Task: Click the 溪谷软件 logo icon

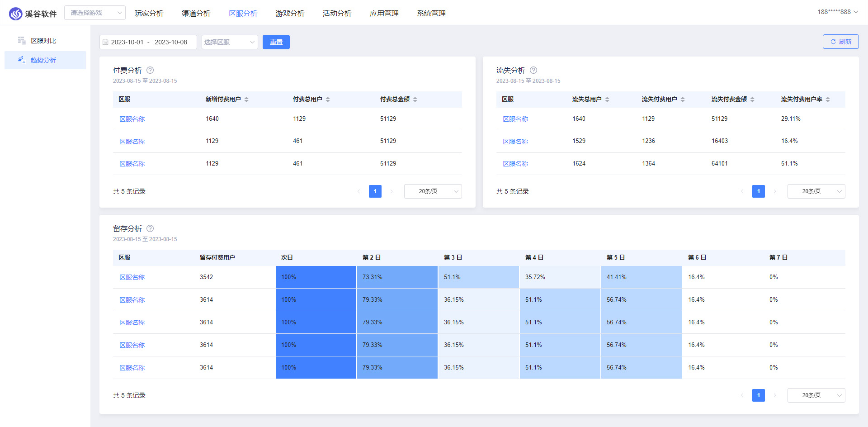Action: click(15, 14)
